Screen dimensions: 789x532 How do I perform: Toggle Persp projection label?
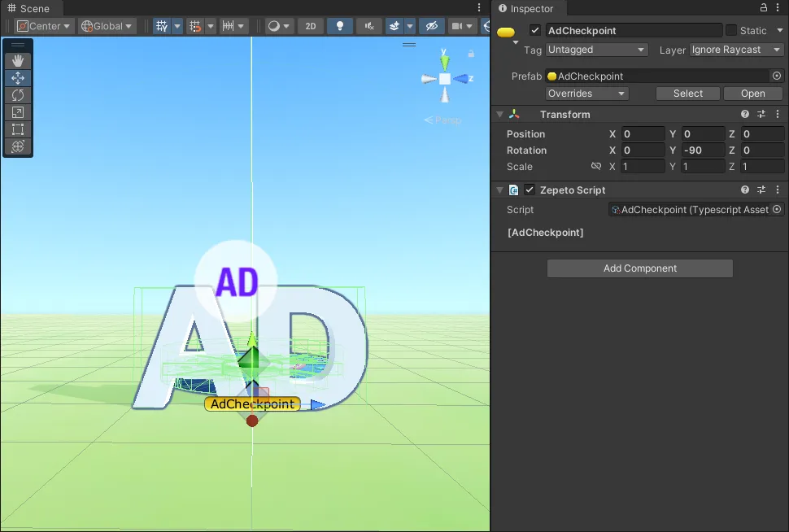pos(442,120)
